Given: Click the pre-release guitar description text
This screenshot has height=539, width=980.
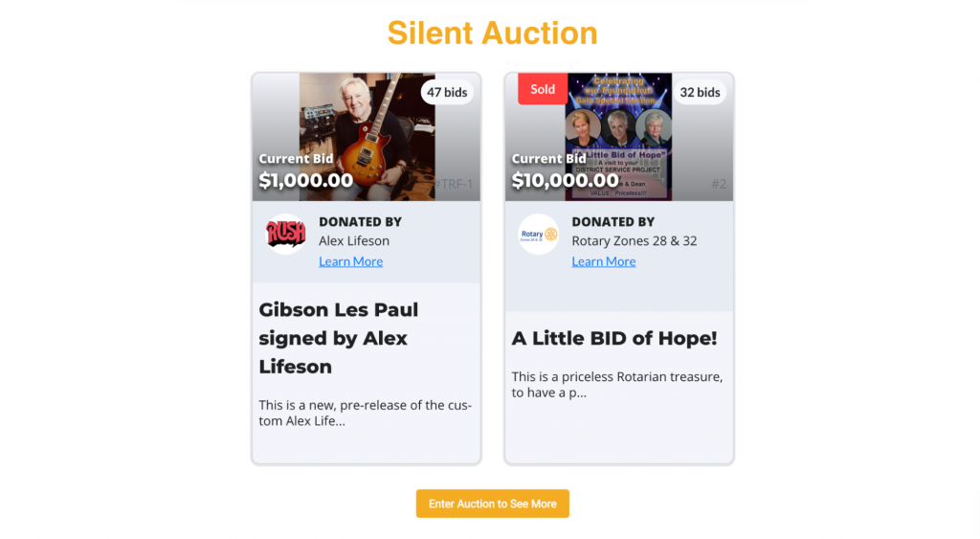Looking at the screenshot, I should (366, 413).
